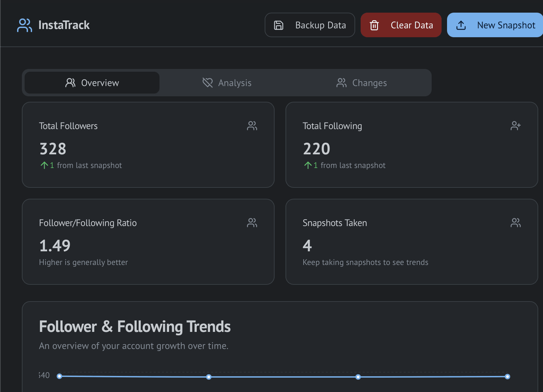The width and height of the screenshot is (543, 392).
Task: Click the upload icon in New Snapshot
Action: coord(461,25)
